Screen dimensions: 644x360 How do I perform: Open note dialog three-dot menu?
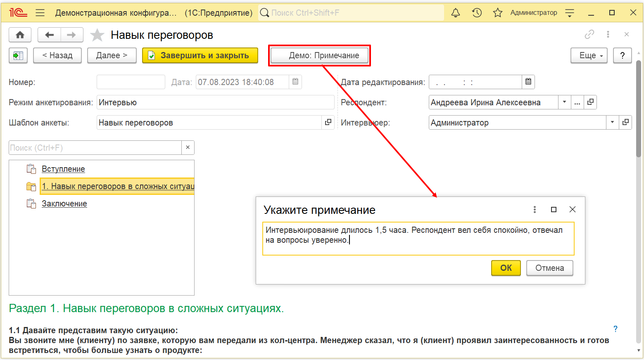pyautogui.click(x=535, y=210)
